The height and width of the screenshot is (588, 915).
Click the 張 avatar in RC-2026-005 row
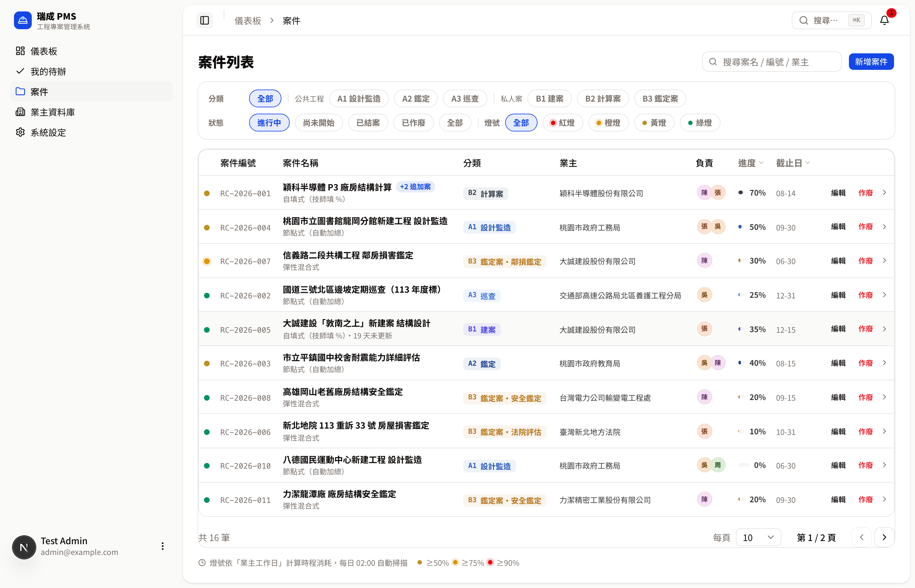[x=704, y=329]
